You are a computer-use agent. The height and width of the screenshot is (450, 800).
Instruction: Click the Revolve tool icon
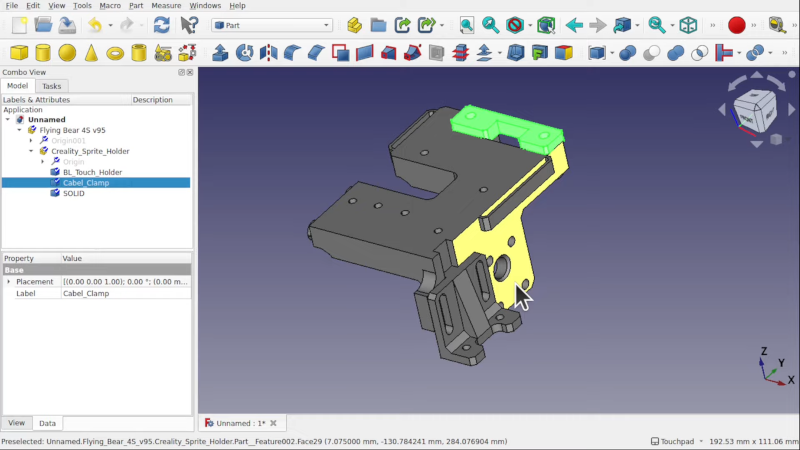244,53
